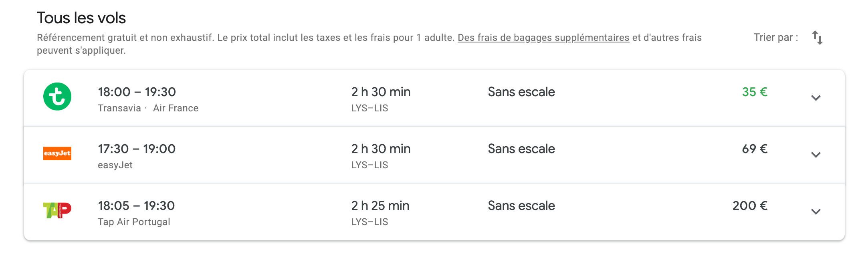This screenshot has height=254, width=868.
Task: Click the green 35 € price
Action: tap(755, 92)
